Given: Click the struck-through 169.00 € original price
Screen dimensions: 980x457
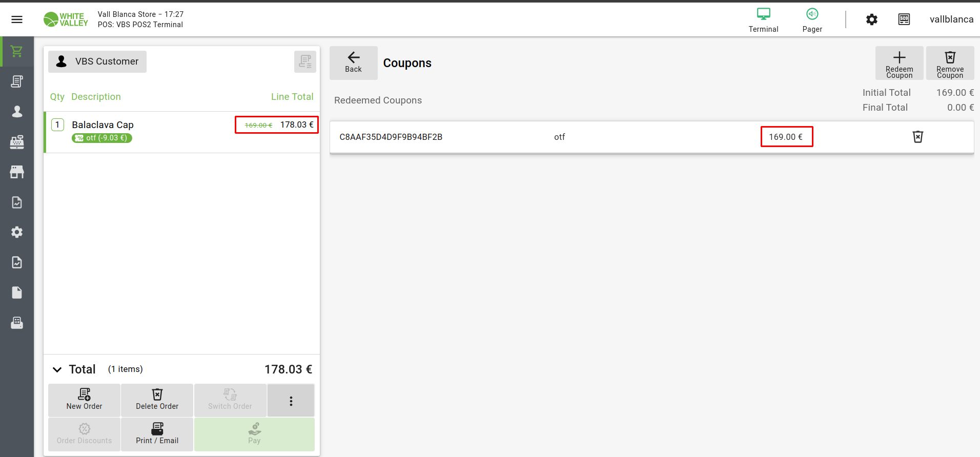Looking at the screenshot, I should pyautogui.click(x=258, y=125).
